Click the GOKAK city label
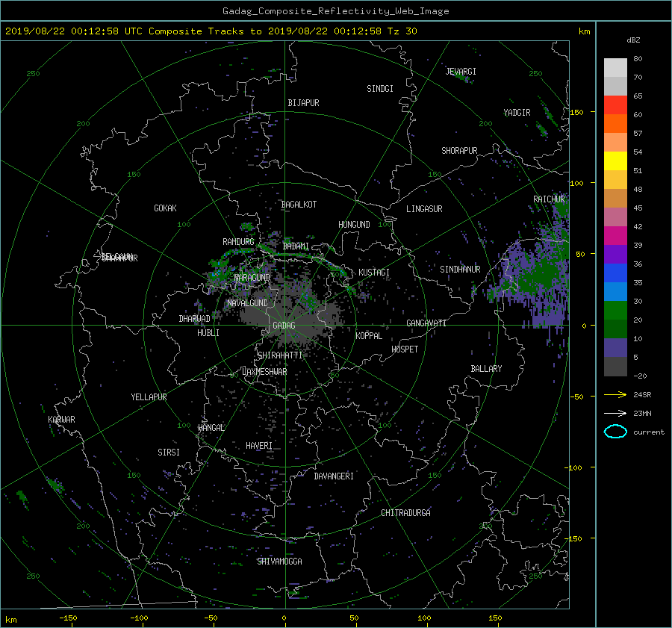The width and height of the screenshot is (672, 628). coord(165,208)
